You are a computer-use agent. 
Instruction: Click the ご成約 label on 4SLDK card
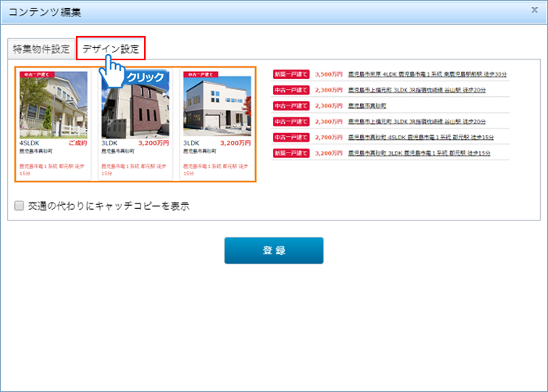point(78,143)
